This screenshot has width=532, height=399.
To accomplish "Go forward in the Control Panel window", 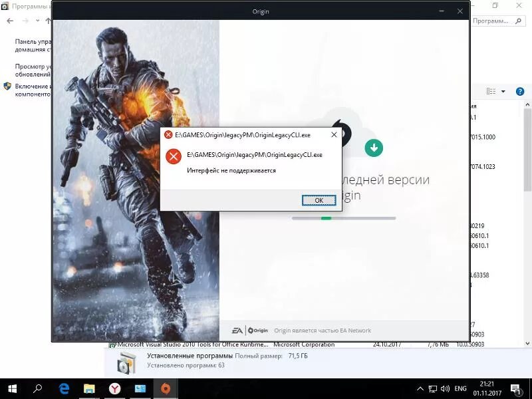I will pyautogui.click(x=25, y=21).
